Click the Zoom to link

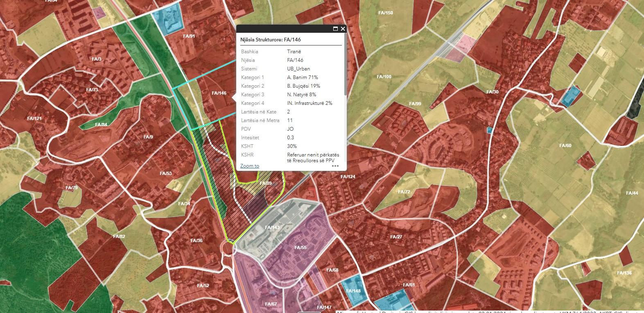tap(249, 166)
